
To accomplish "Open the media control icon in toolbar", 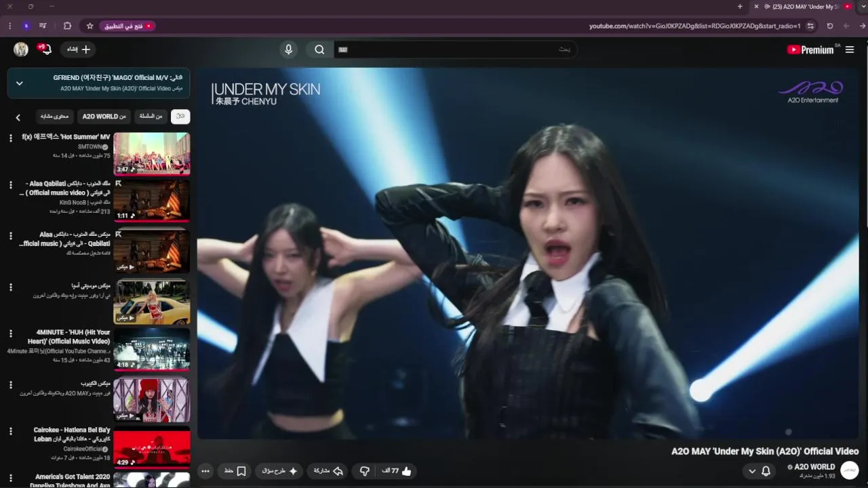I will [x=43, y=26].
